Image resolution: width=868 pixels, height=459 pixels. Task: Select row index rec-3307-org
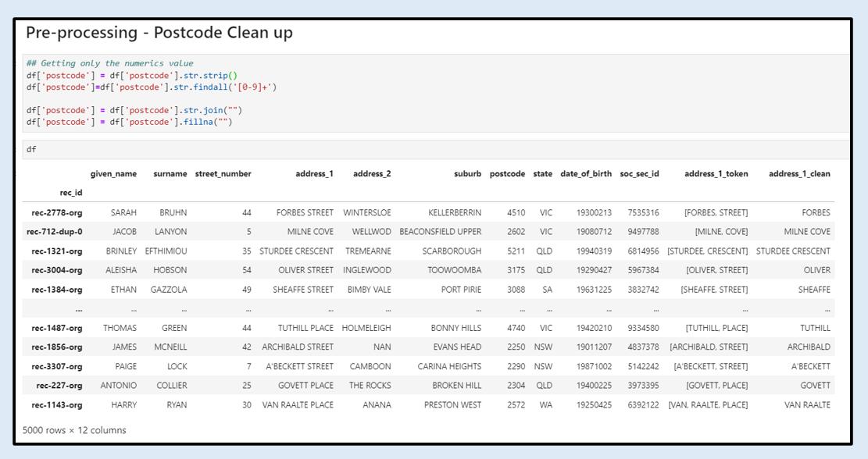tap(57, 367)
